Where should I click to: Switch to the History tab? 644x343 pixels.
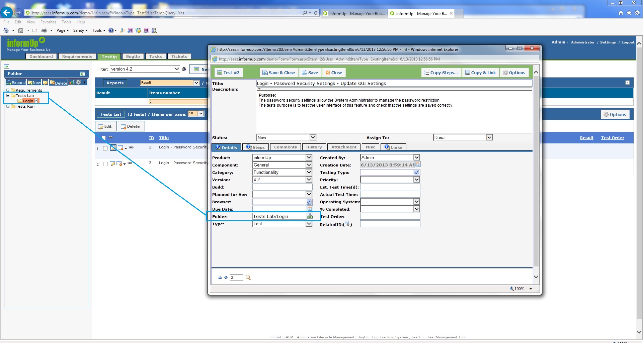314,147
